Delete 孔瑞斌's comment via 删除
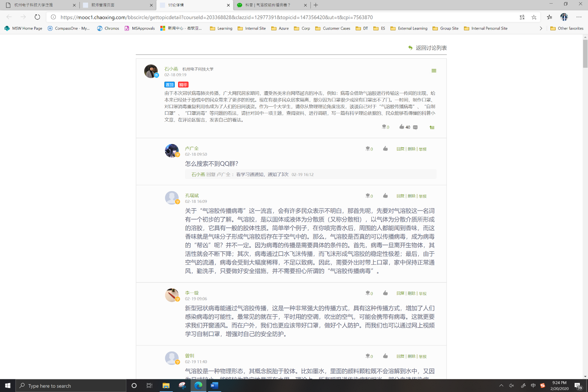The width and height of the screenshot is (588, 392). pos(412,196)
